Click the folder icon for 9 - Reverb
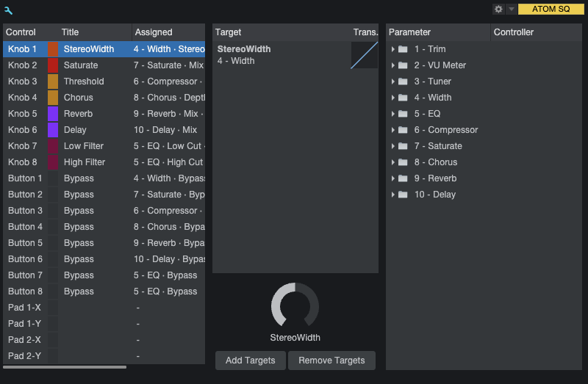The height and width of the screenshot is (384, 588). pos(403,178)
